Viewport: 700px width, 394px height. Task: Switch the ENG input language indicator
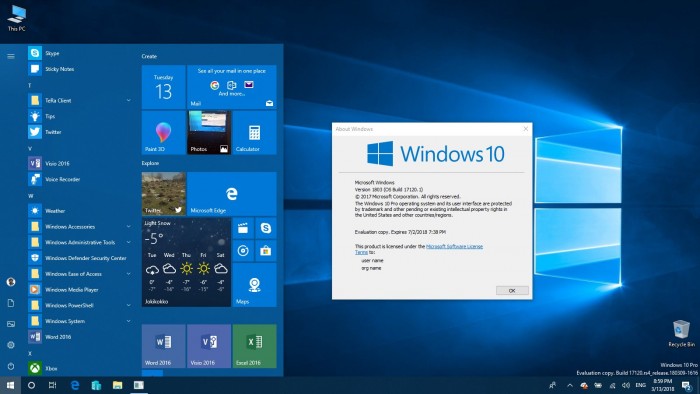641,386
